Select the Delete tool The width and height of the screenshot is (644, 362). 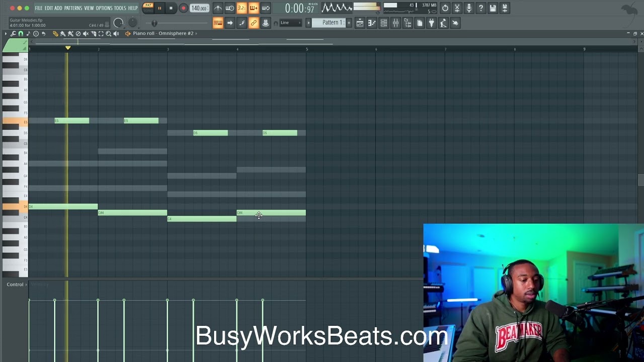click(78, 34)
